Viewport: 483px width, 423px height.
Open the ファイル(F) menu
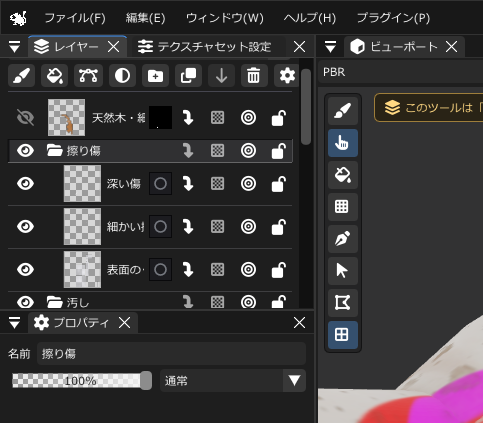[x=75, y=18]
